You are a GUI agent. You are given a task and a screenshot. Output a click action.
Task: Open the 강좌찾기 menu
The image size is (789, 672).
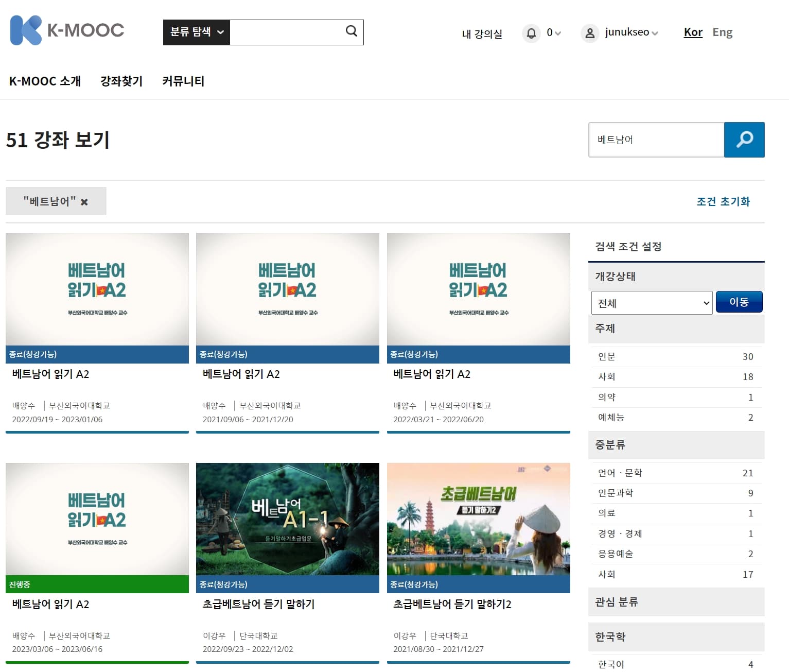121,81
